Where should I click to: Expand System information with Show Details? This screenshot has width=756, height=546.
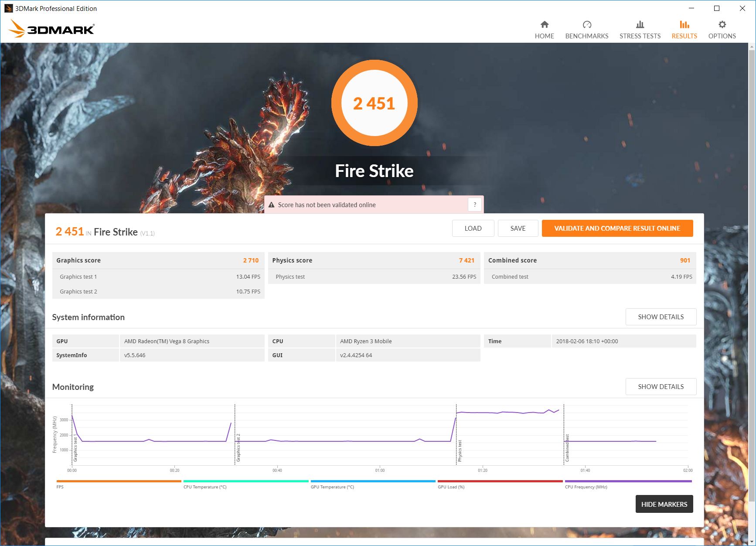(x=661, y=317)
